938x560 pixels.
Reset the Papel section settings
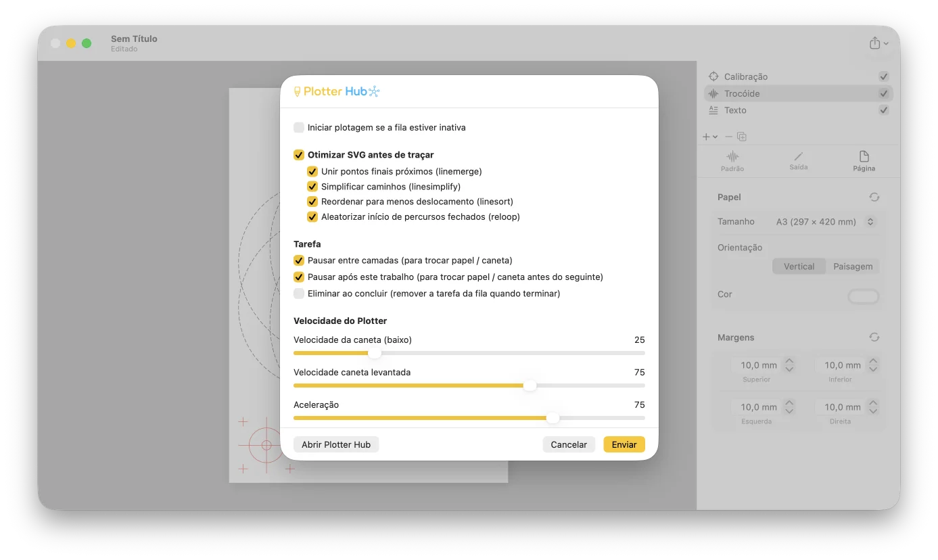click(874, 197)
